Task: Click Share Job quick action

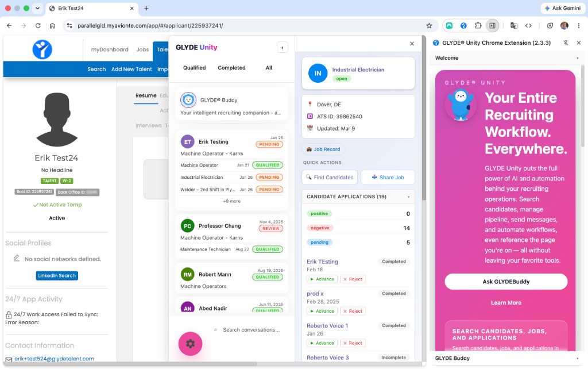Action: coord(388,177)
